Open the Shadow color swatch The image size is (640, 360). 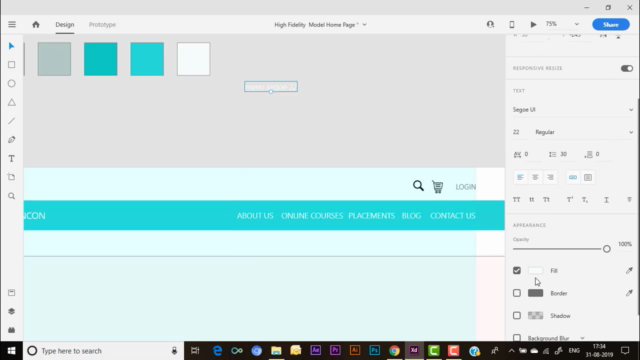pyautogui.click(x=535, y=316)
